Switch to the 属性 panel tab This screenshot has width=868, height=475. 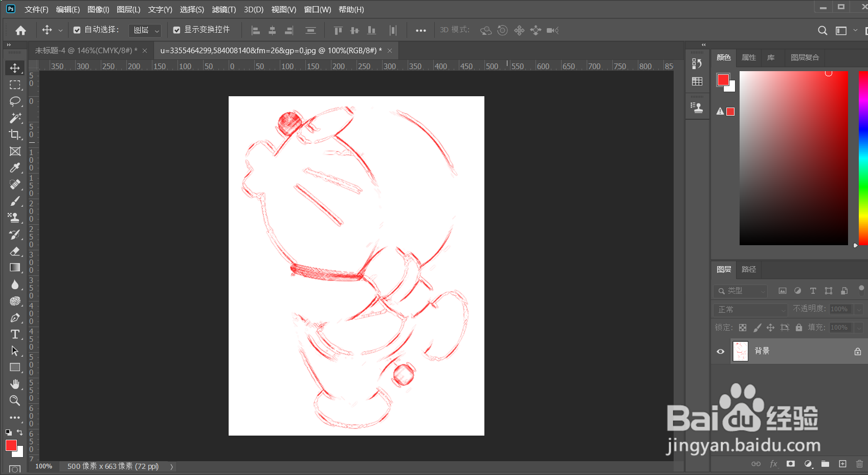(749, 57)
